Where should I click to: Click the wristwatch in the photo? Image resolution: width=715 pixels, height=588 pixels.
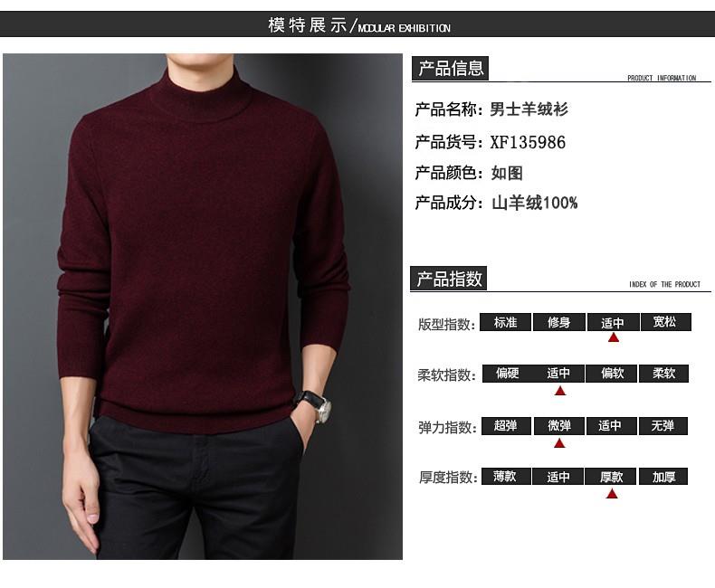coord(314,404)
